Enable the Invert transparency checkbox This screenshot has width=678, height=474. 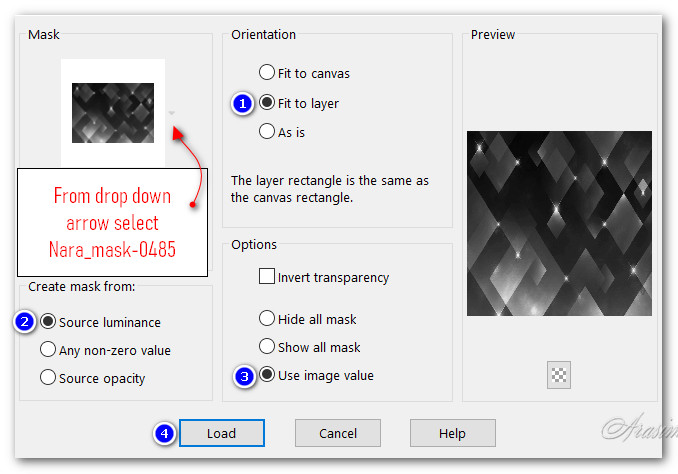(267, 277)
